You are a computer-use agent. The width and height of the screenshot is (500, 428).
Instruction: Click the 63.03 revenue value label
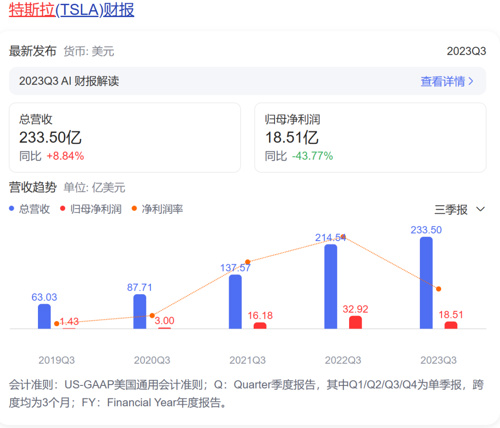[x=44, y=297]
